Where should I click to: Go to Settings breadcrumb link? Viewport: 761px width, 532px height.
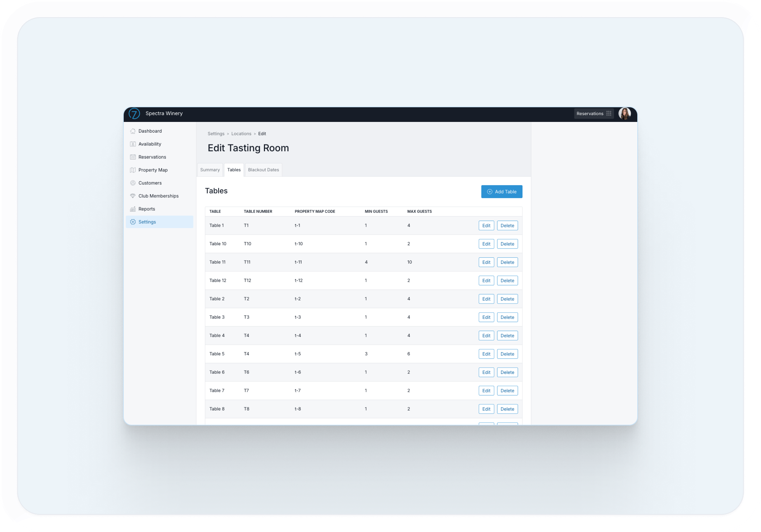[x=216, y=134]
